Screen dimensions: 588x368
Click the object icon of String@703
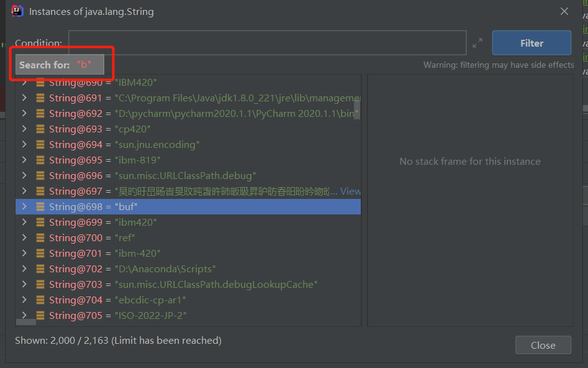tap(40, 284)
